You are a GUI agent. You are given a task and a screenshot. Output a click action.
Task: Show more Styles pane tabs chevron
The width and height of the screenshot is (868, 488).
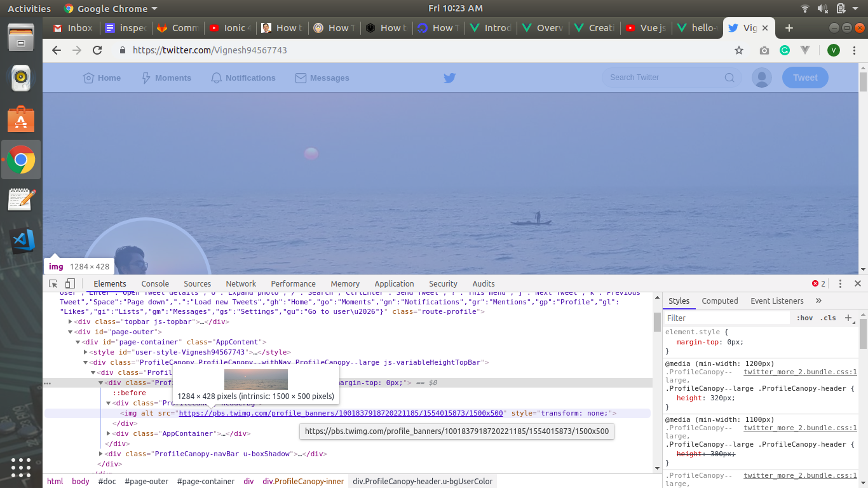(x=818, y=301)
